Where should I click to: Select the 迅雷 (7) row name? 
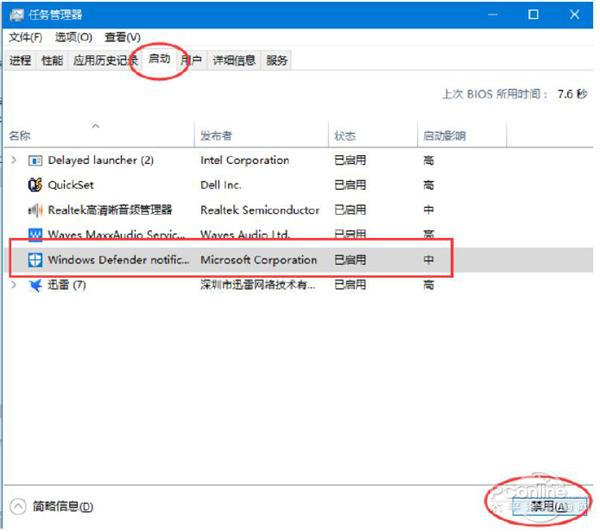67,285
